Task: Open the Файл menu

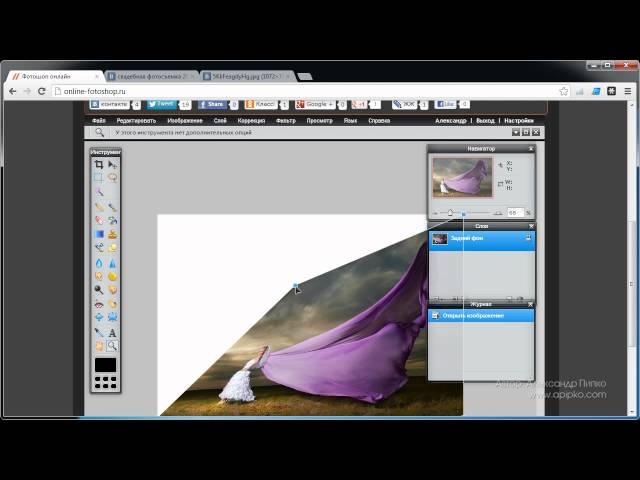Action: [99, 121]
